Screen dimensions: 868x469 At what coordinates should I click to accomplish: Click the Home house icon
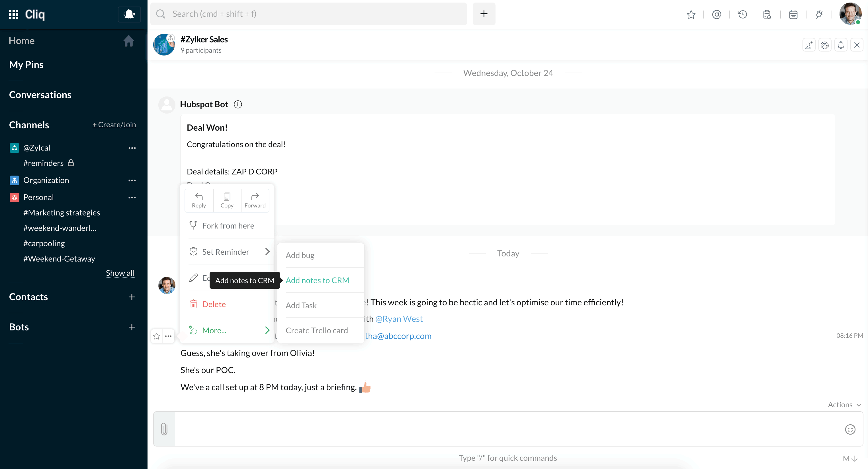pos(128,41)
